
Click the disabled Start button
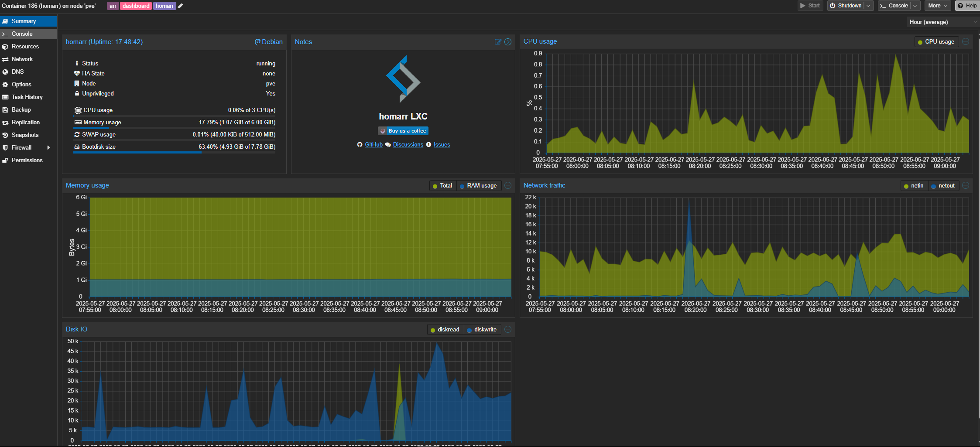point(810,6)
